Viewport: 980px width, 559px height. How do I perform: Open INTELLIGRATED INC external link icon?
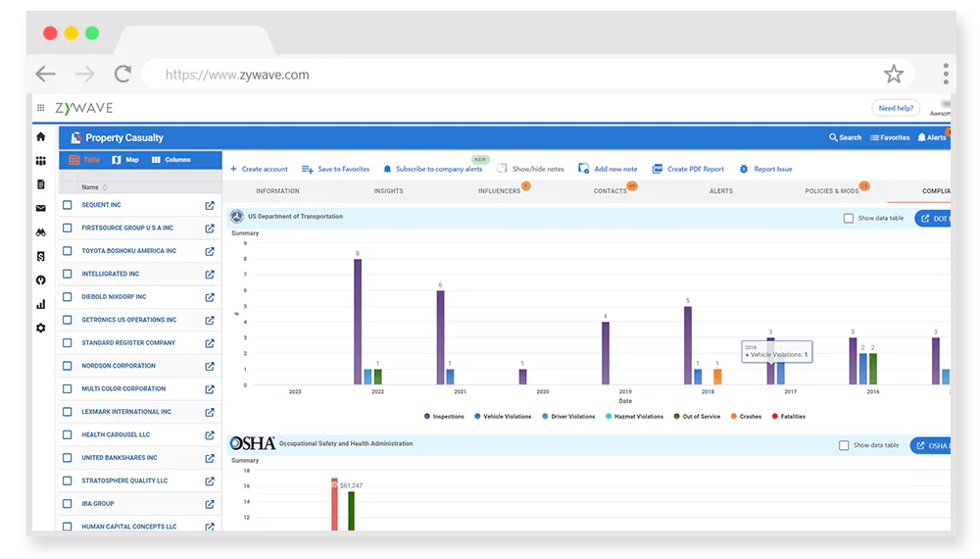coord(210,275)
